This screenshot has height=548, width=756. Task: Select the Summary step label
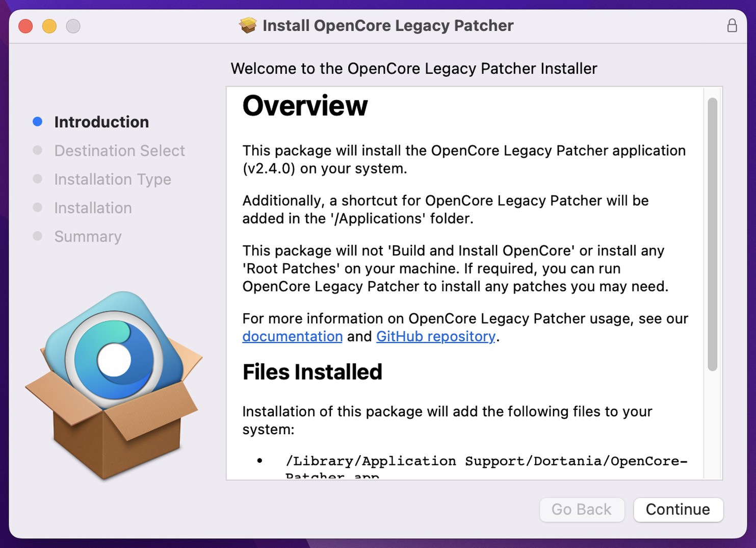pos(88,237)
